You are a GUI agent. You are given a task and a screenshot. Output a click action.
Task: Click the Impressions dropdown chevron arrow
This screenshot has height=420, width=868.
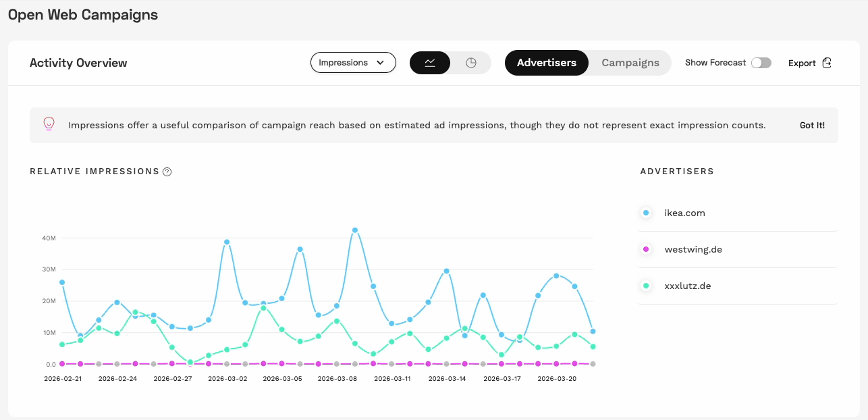tap(381, 63)
